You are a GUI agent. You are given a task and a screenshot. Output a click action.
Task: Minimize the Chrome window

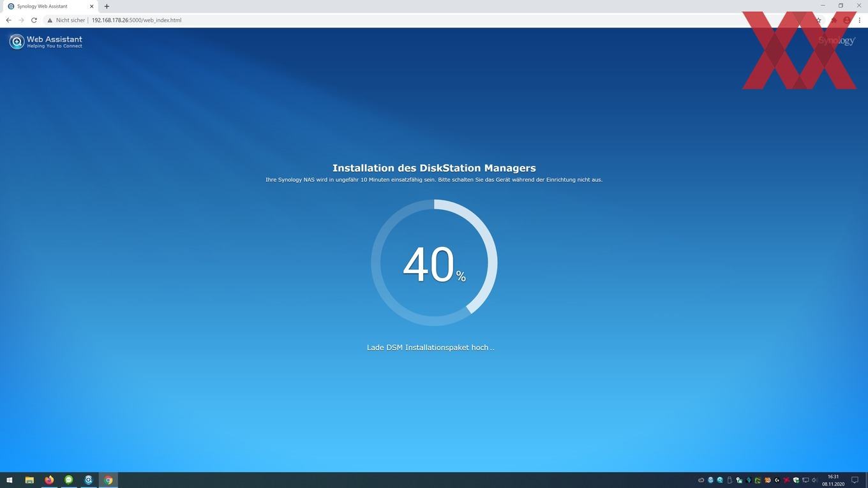823,6
